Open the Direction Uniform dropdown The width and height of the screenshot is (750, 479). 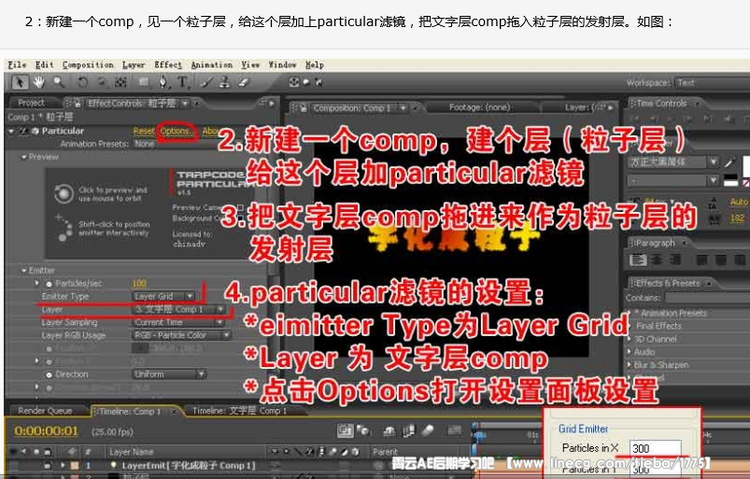[x=169, y=374]
